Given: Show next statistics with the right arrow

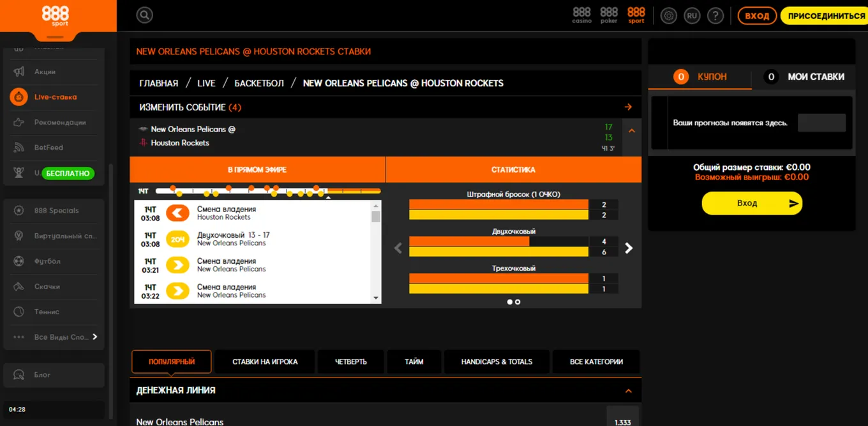Looking at the screenshot, I should (629, 248).
